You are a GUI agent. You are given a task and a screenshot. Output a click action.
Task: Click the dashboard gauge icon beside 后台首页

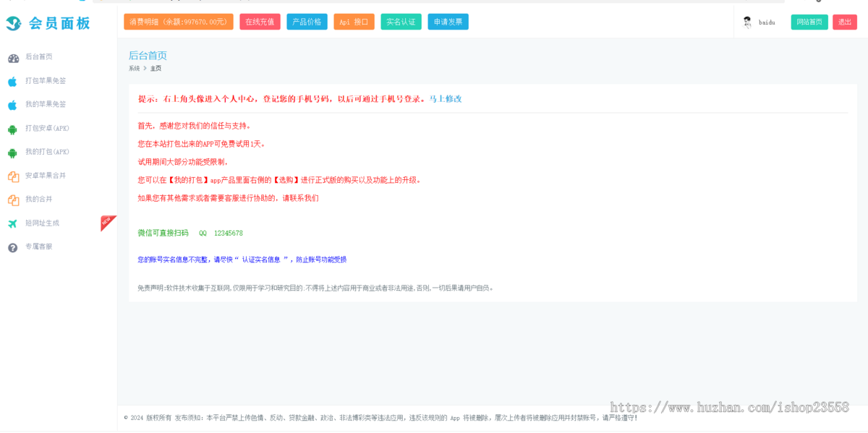coord(13,58)
